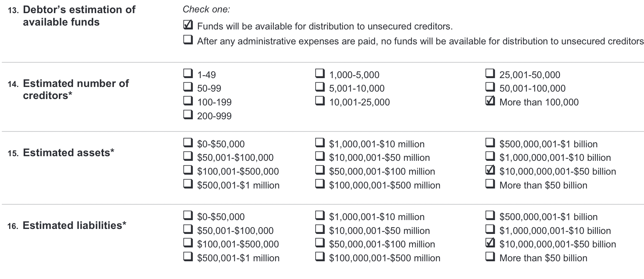Select $100,000,001-$500 million assets checkbox
The width and height of the screenshot is (644, 279).
(320, 184)
